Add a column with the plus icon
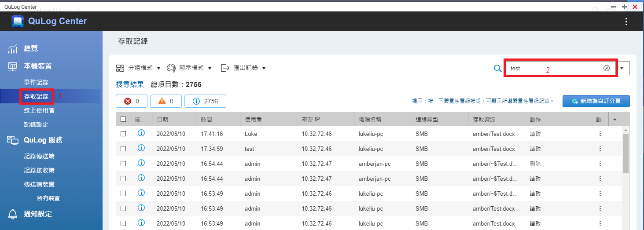The width and height of the screenshot is (644, 230). tap(615, 119)
